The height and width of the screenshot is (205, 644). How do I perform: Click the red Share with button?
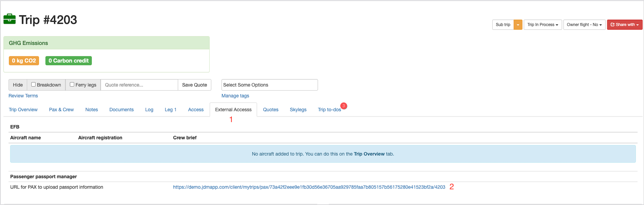pyautogui.click(x=624, y=25)
